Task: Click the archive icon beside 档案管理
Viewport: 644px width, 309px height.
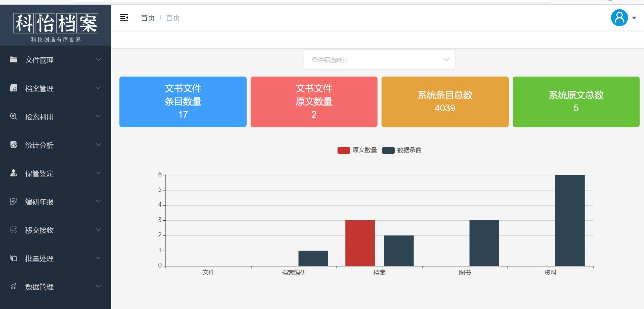Action: point(13,88)
